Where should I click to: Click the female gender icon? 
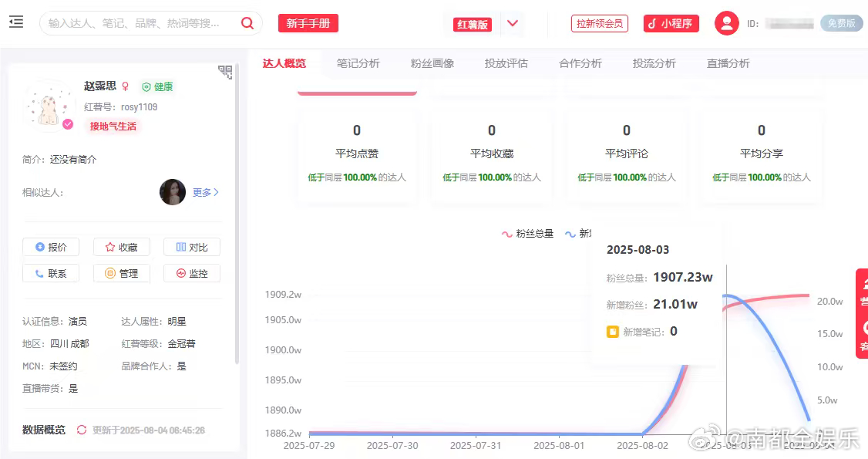[126, 86]
